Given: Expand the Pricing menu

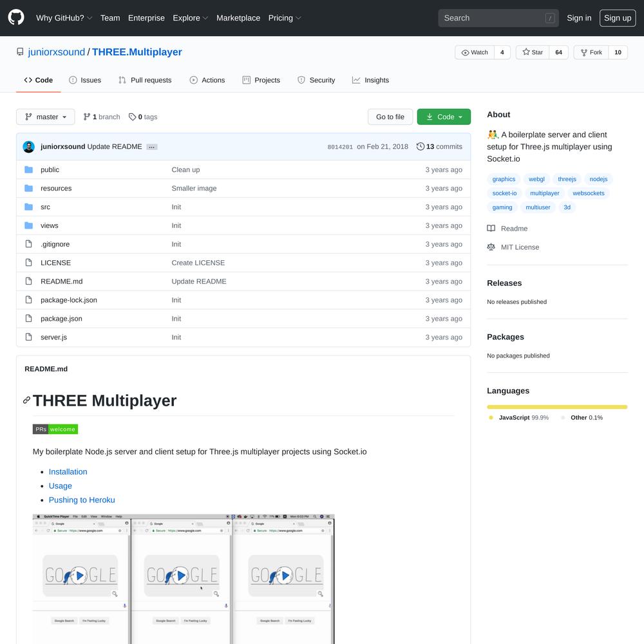Looking at the screenshot, I should pos(285,18).
